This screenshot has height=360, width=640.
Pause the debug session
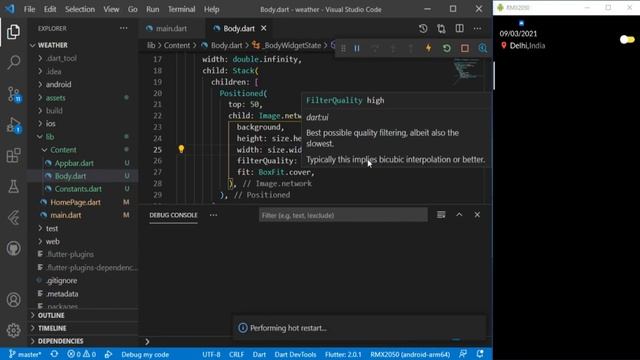pyautogui.click(x=357, y=49)
